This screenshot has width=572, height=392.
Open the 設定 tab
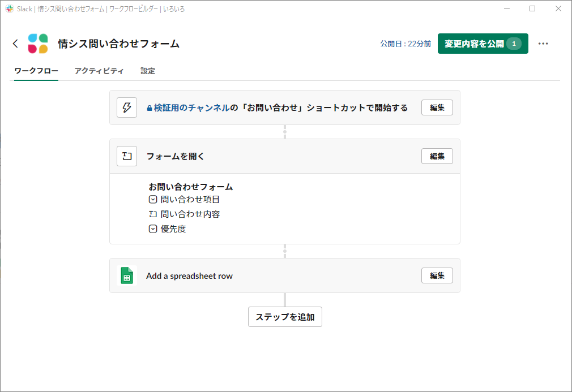point(148,71)
